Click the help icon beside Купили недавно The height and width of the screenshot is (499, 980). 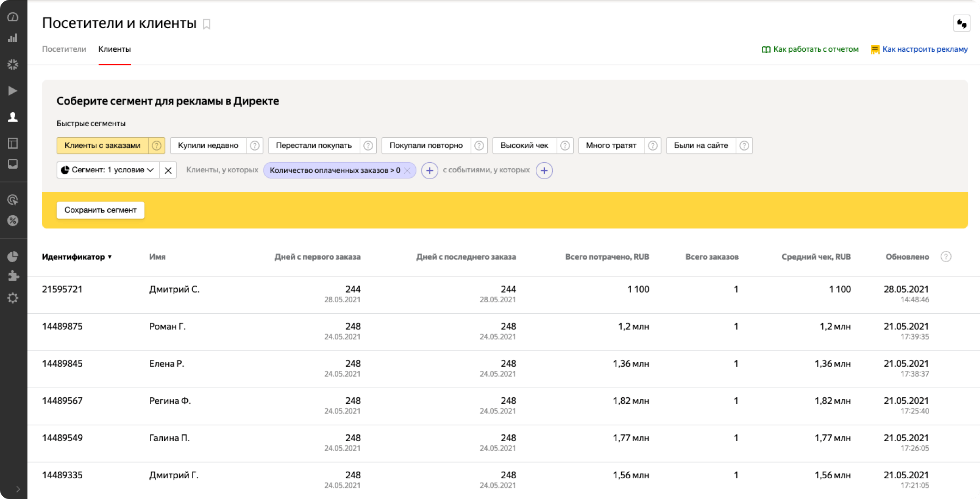pos(255,146)
